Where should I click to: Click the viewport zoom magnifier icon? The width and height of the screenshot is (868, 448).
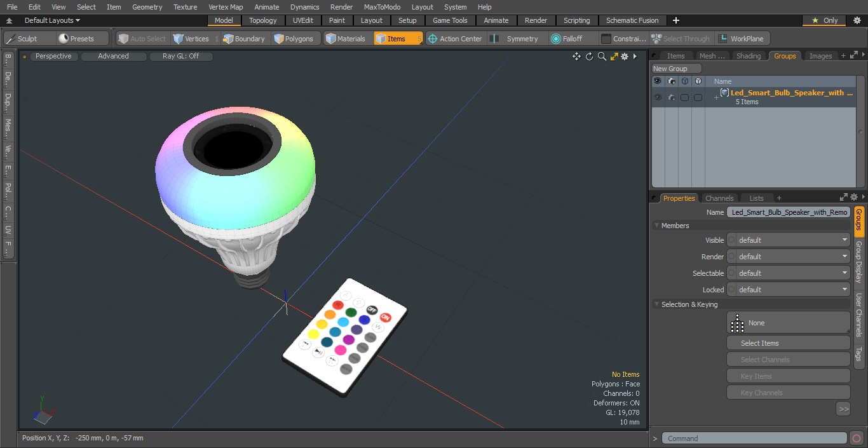[x=602, y=57]
